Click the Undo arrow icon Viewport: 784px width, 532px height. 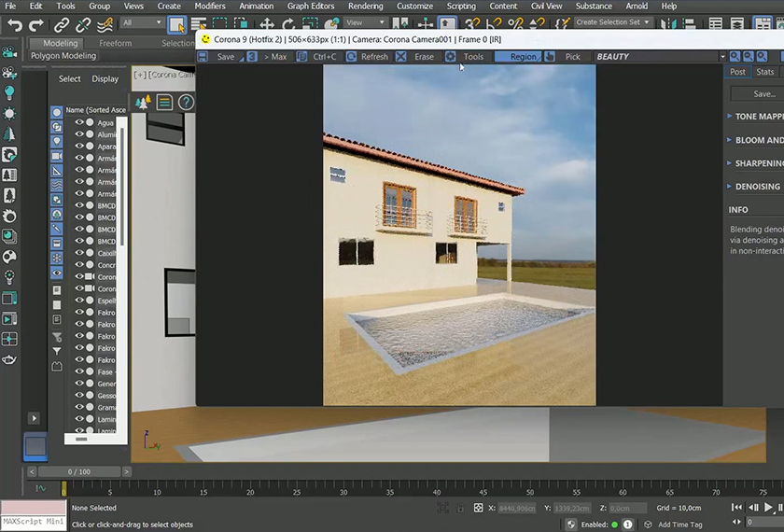point(14,23)
